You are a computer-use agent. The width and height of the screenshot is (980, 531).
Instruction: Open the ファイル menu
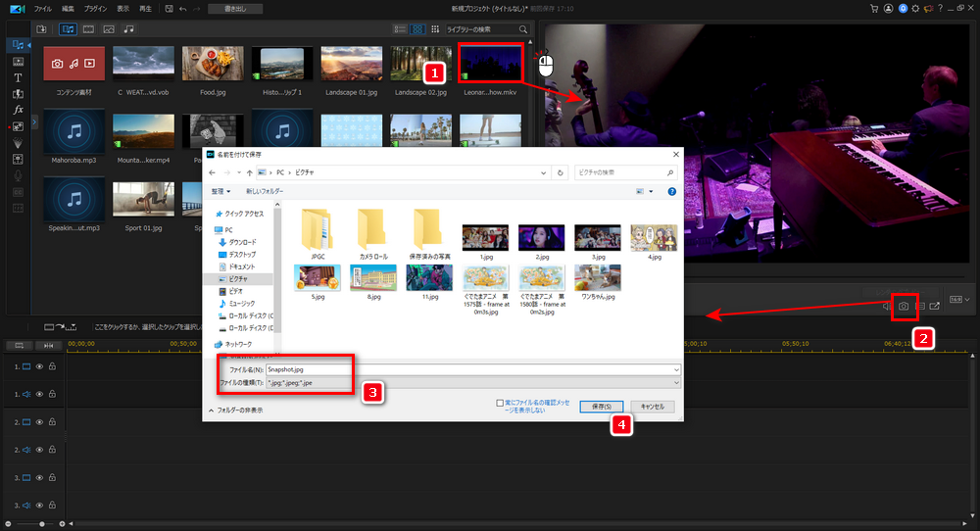pos(43,8)
